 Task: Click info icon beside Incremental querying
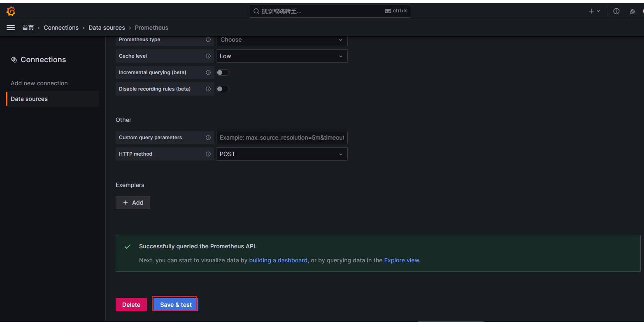tap(208, 72)
